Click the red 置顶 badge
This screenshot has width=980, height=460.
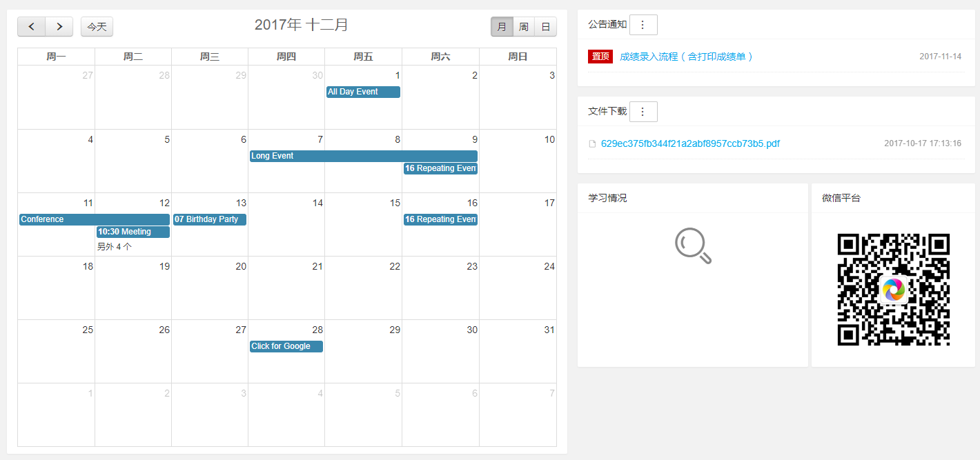click(600, 57)
